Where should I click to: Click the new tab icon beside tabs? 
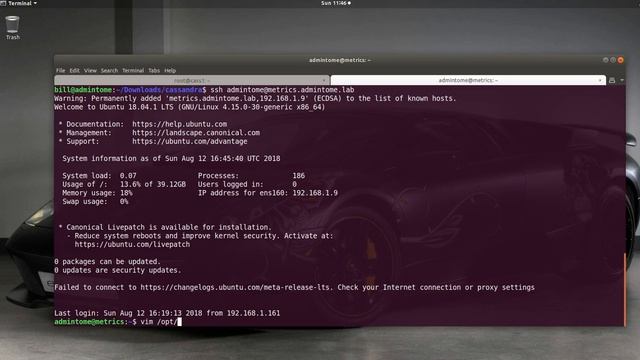click(612, 80)
